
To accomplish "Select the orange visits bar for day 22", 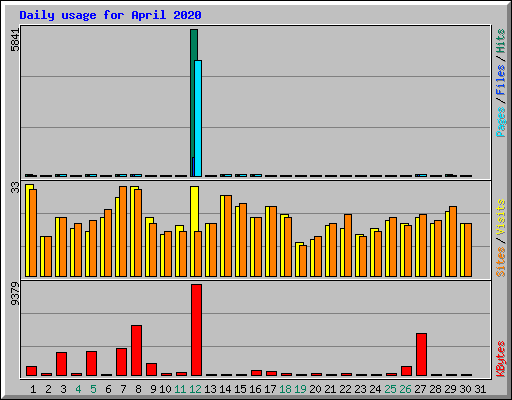I will click(348, 245).
